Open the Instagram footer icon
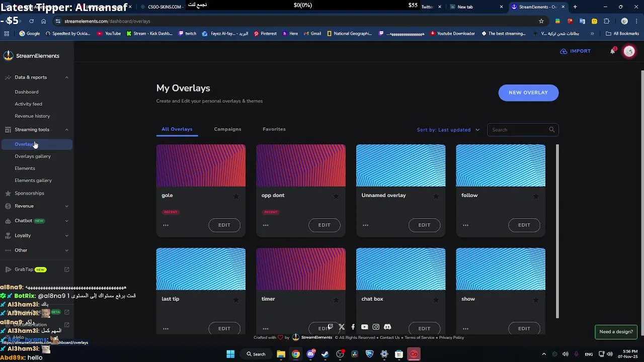 point(376,327)
